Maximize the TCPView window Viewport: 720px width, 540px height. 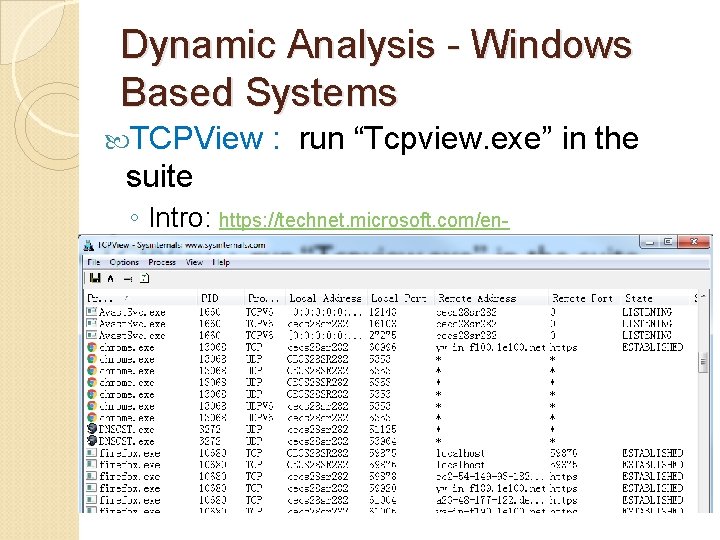pyautogui.click(x=668, y=242)
